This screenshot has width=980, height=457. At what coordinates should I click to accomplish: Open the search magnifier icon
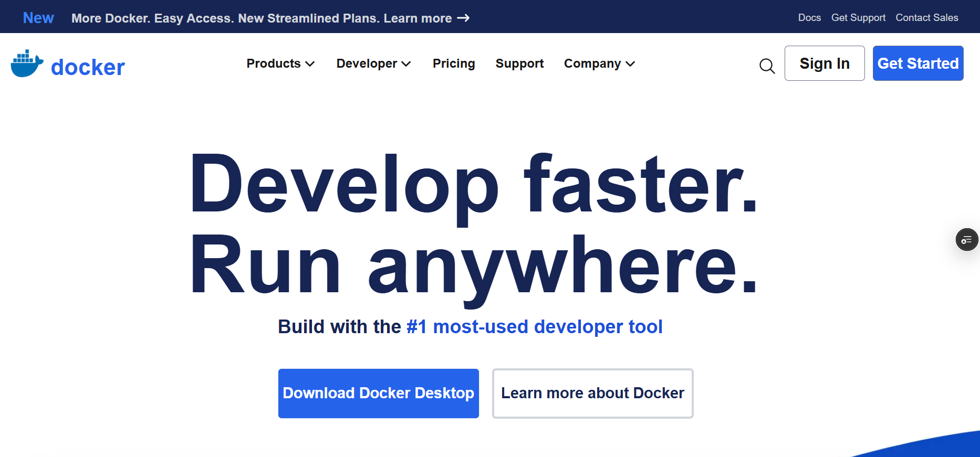pyautogui.click(x=767, y=66)
